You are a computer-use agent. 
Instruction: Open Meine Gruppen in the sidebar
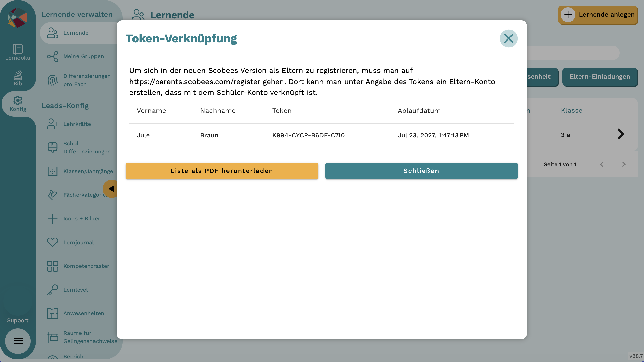click(x=79, y=56)
